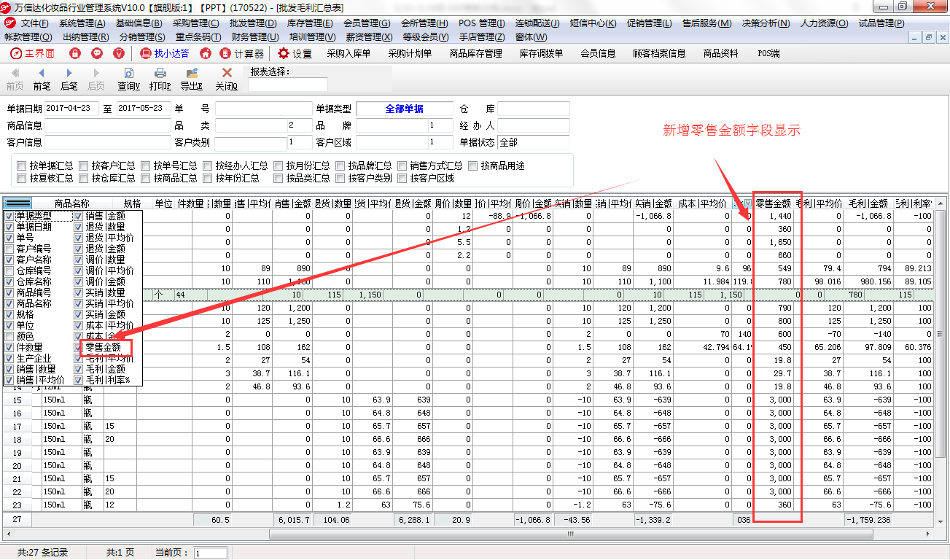
Task: Open 采购入库单 shortcut
Action: [x=349, y=53]
